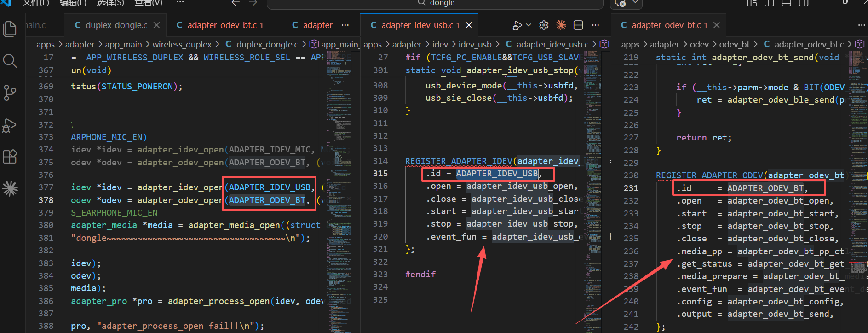
Task: Split the editor with the layout icon
Action: click(578, 25)
